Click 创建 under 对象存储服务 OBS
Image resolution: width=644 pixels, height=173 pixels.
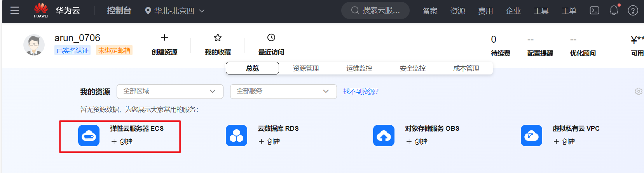click(417, 142)
